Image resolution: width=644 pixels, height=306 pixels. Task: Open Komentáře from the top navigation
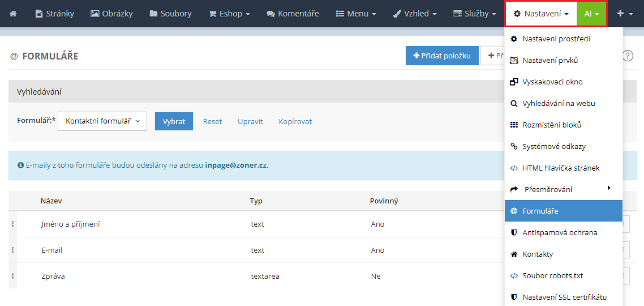point(293,14)
